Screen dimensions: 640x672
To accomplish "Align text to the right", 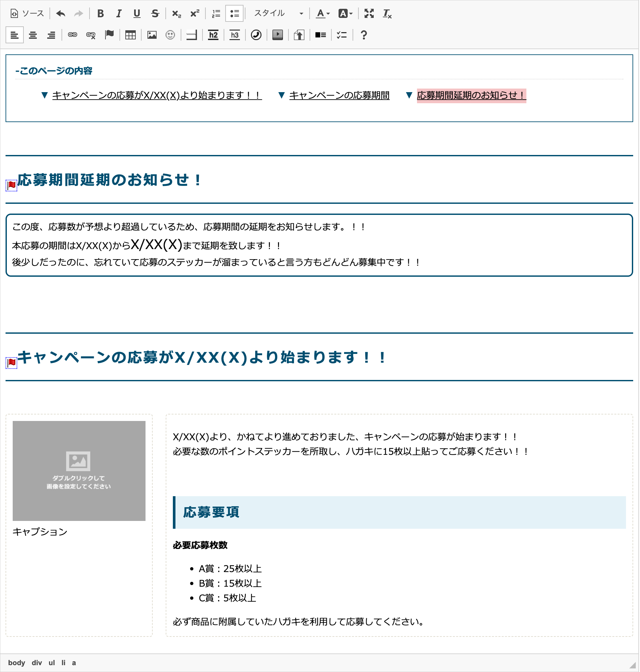I will (51, 35).
